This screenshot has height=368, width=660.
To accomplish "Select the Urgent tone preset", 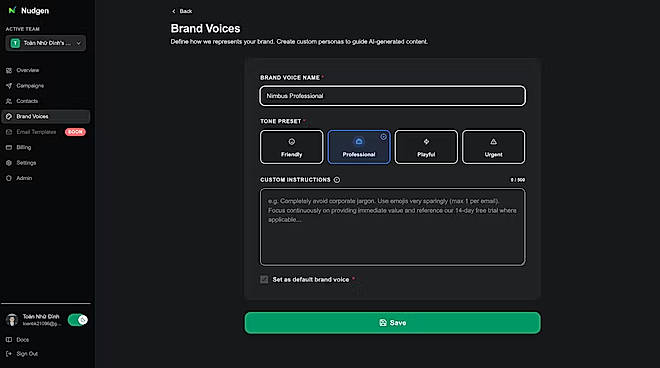I will click(493, 147).
